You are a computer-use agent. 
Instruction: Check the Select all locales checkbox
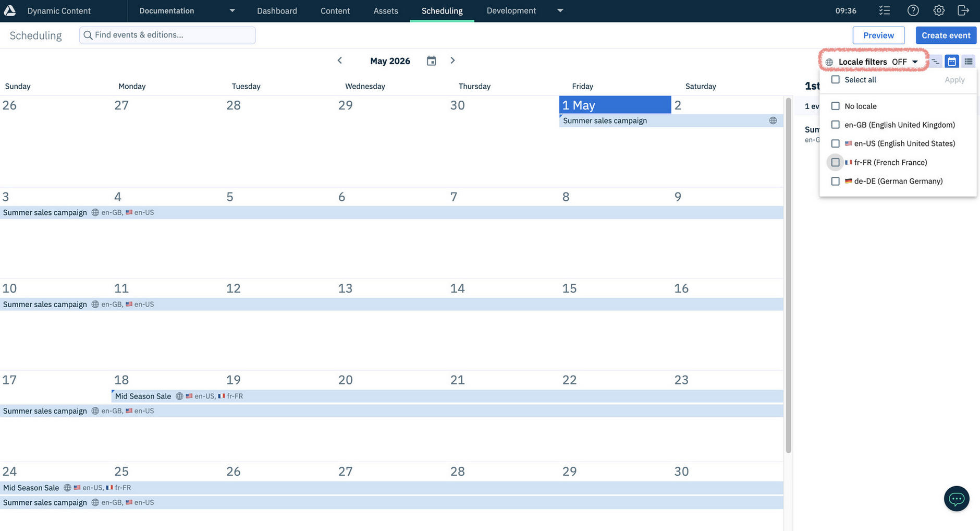(x=836, y=79)
